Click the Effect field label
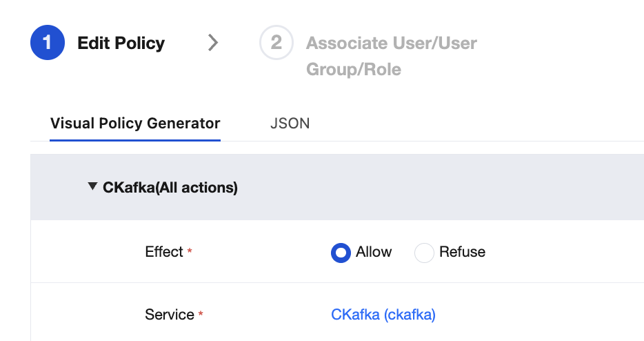This screenshot has width=644, height=341. click(164, 252)
